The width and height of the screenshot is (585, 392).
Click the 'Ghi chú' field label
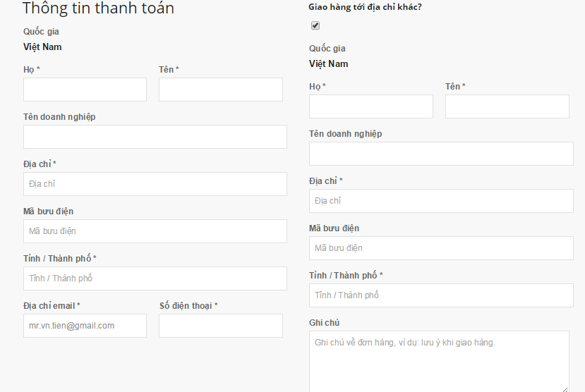(x=324, y=323)
